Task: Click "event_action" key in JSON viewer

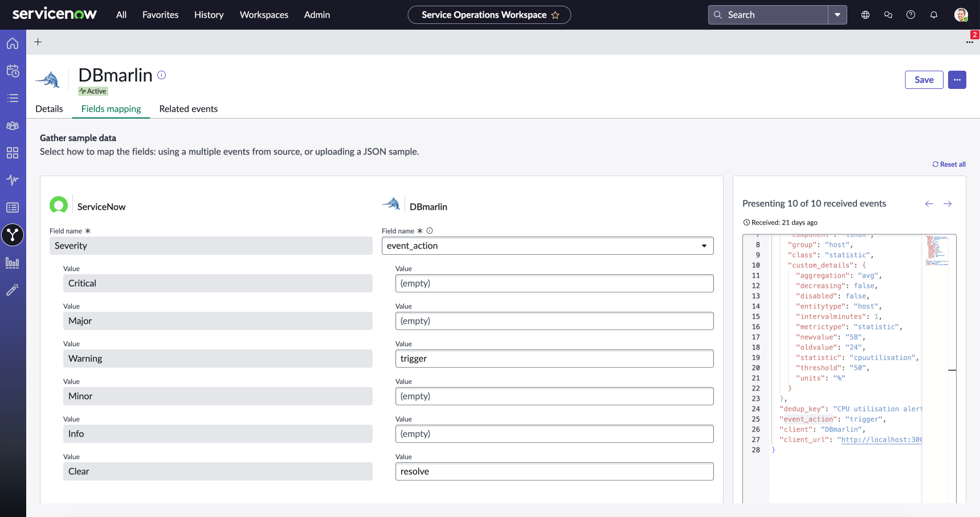Action: coord(808,419)
